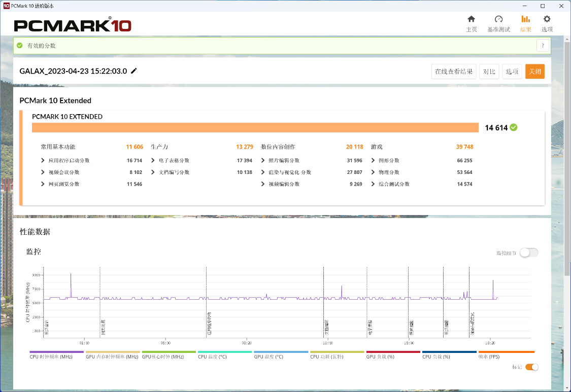Toggle GPU核心时钟 (MHz) legend series
The height and width of the screenshot is (392, 571).
tap(169, 355)
